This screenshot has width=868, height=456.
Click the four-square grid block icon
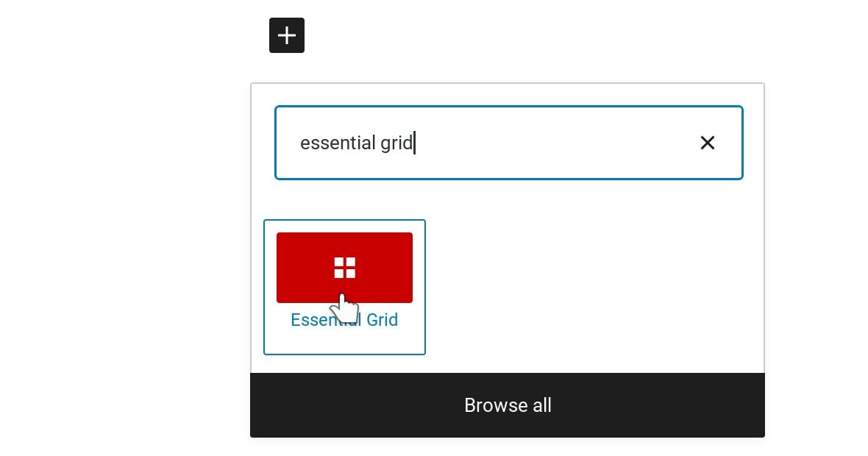pos(344,268)
